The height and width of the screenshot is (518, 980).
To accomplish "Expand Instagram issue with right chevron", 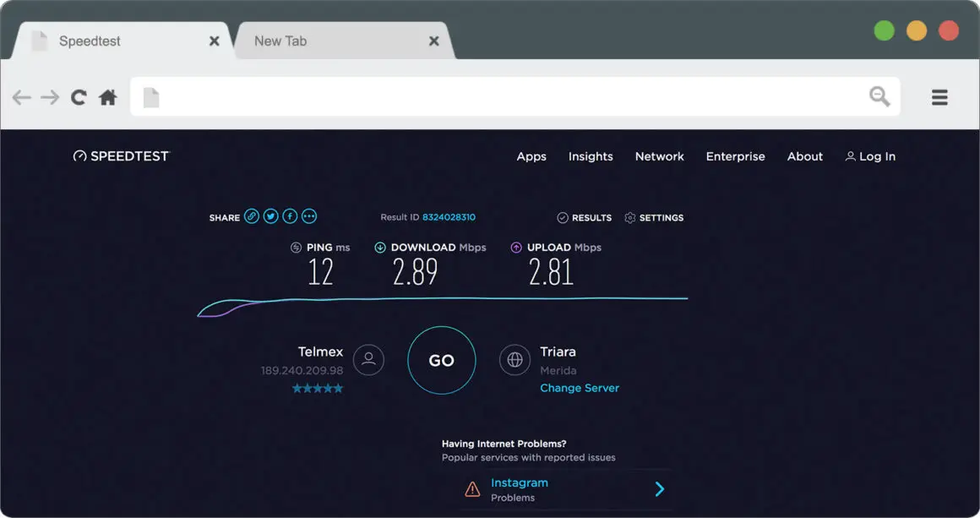I will point(659,489).
